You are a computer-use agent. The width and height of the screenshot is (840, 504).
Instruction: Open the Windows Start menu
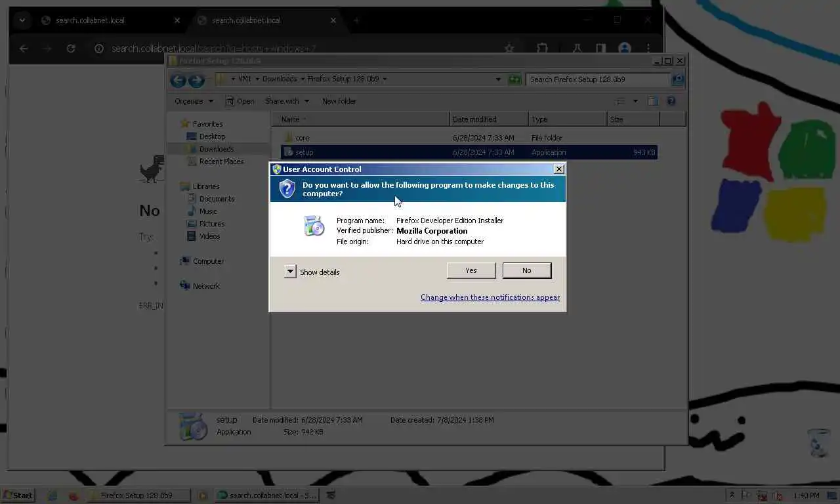tap(18, 495)
